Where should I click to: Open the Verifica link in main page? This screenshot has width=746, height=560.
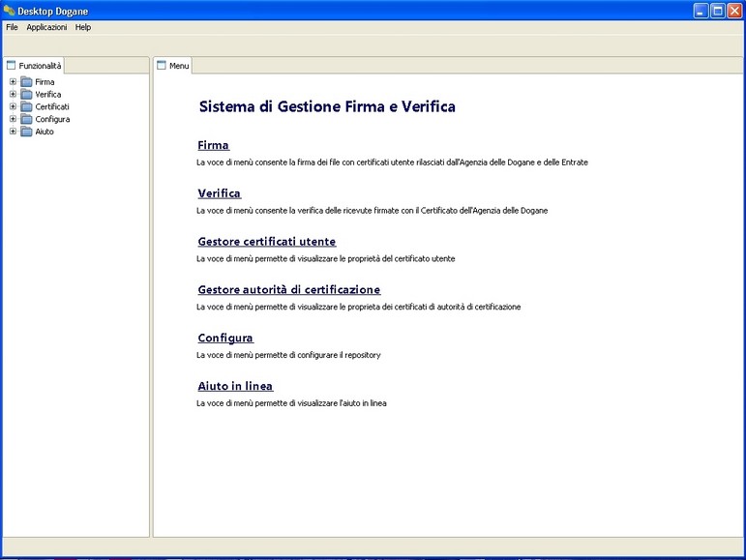(220, 193)
